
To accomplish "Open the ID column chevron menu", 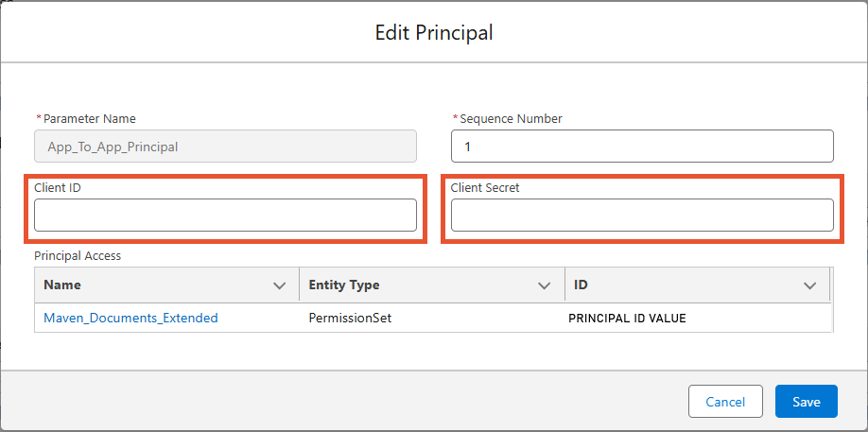I will tap(810, 285).
